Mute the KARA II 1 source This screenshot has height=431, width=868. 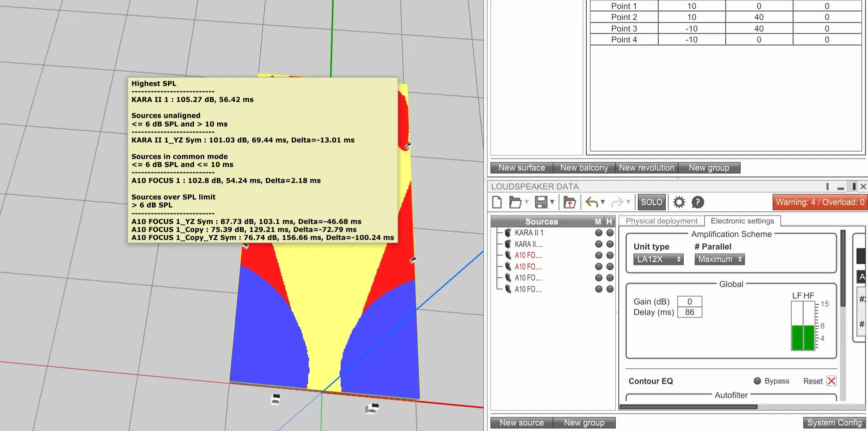pyautogui.click(x=599, y=232)
